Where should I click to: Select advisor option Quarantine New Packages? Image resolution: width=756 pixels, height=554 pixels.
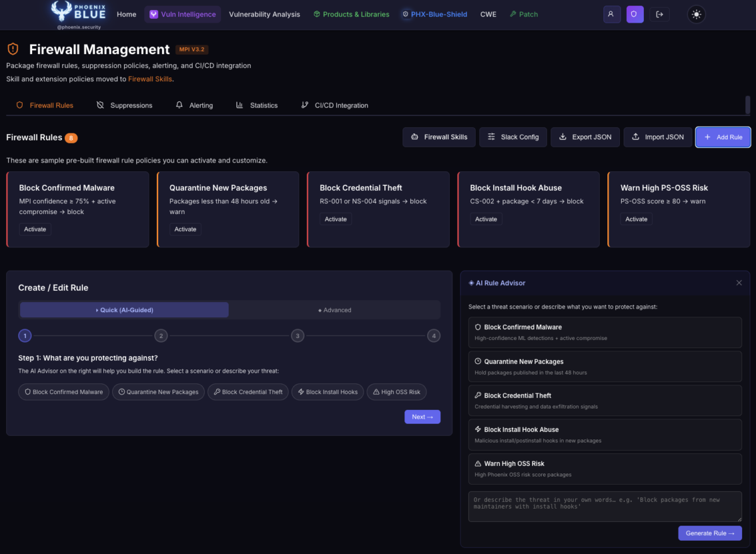(605, 366)
